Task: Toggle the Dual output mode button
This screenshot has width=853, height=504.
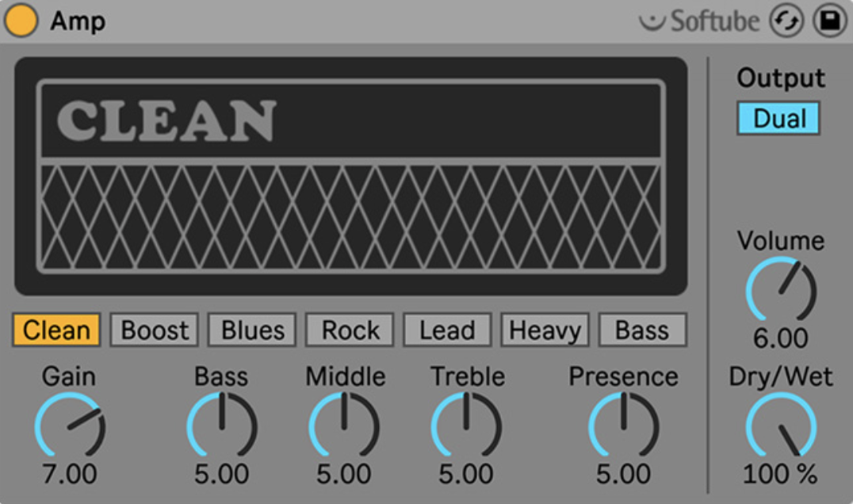Action: [x=778, y=118]
